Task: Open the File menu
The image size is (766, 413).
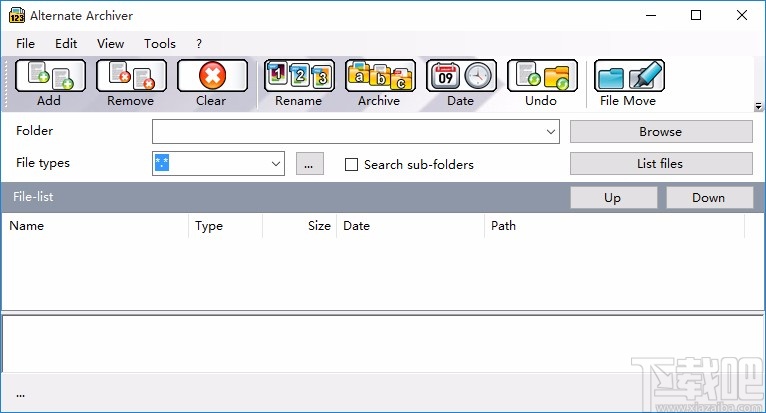Action: (x=25, y=43)
